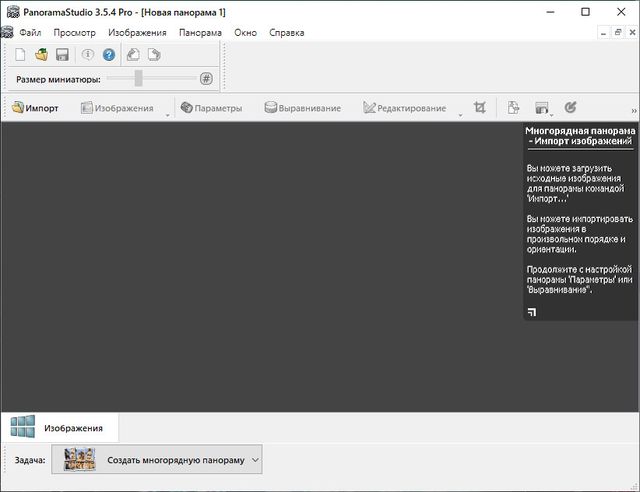This screenshot has width=640, height=492.
Task: Click the 'Размер миниатюры' slider handle
Action: coord(139,79)
